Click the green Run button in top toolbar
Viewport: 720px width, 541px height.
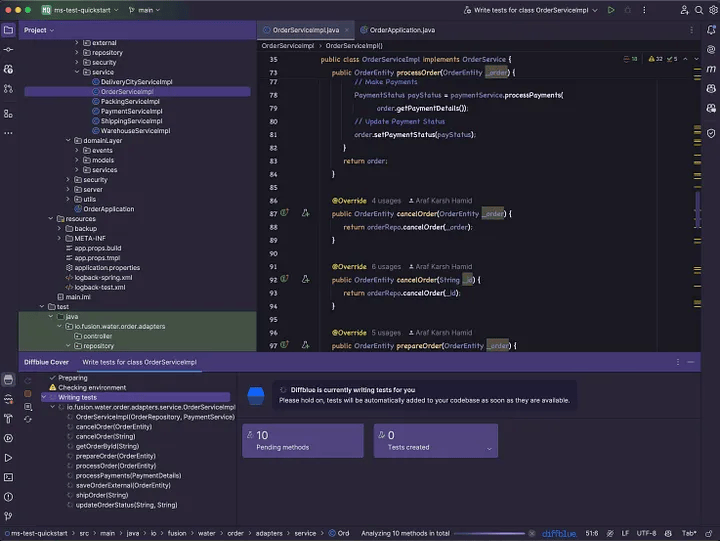pyautogui.click(x=611, y=10)
